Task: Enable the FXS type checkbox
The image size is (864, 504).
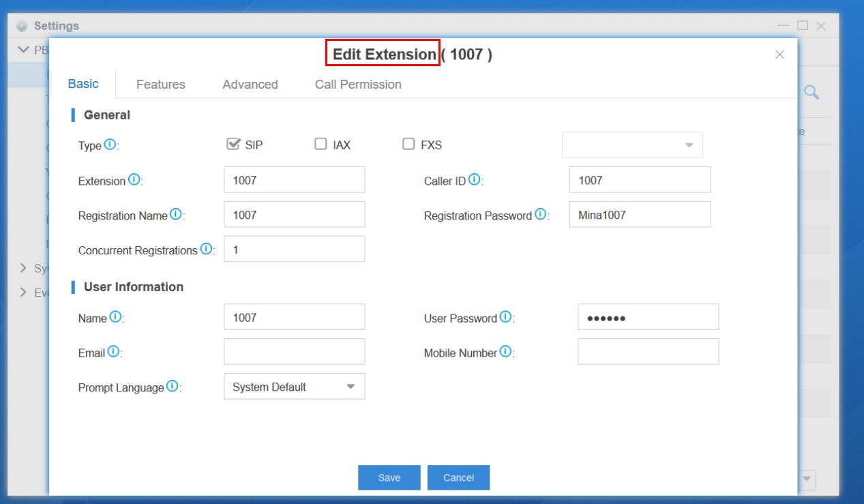Action: coord(408,144)
